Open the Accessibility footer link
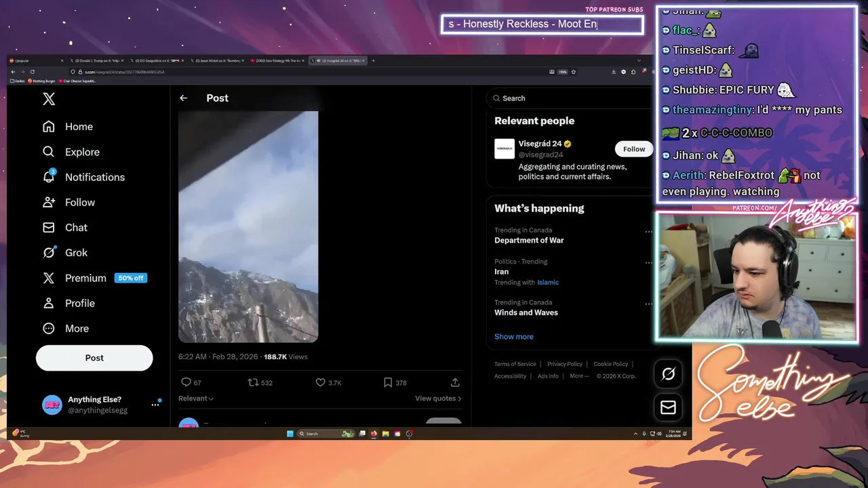The image size is (868, 488). tap(510, 376)
